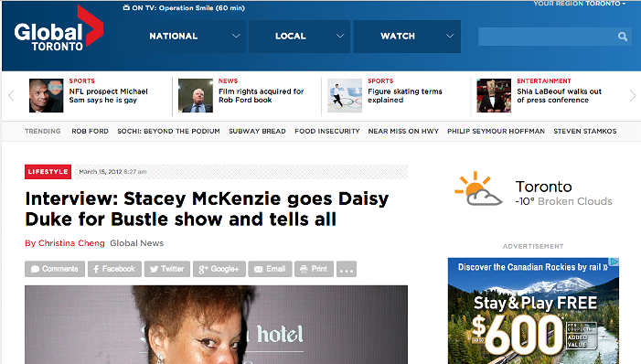Click Rob Ford story thumbnail

click(x=196, y=96)
